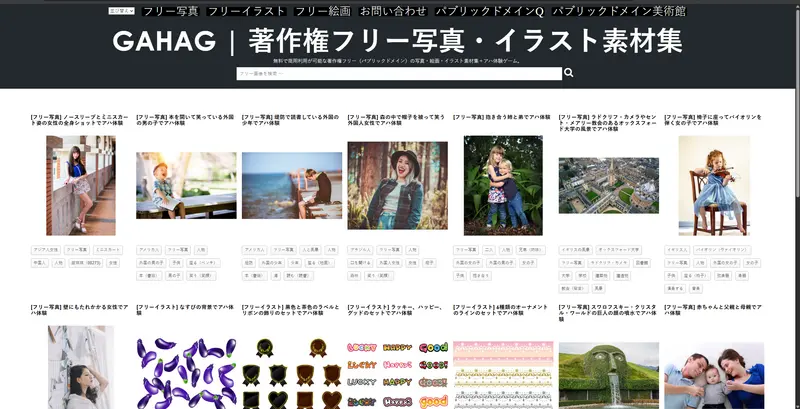Open title 堤防で読書している外国の少年

[290, 120]
